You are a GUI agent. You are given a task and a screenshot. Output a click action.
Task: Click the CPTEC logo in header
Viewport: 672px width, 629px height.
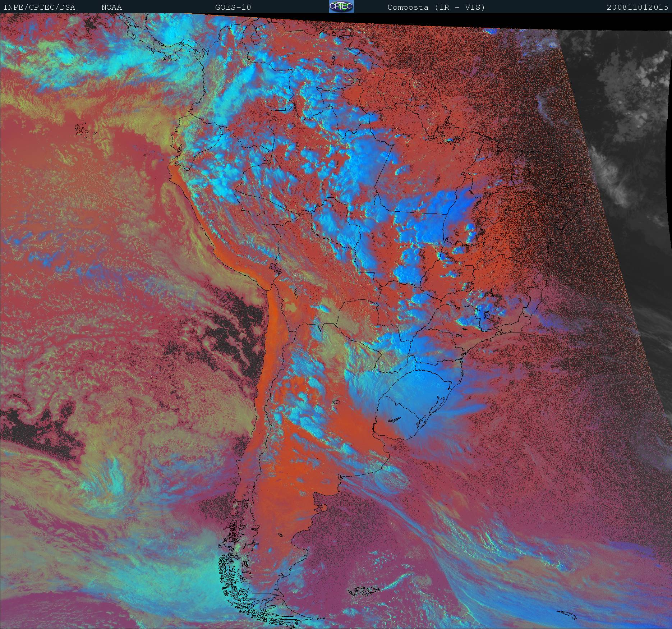(x=341, y=6)
